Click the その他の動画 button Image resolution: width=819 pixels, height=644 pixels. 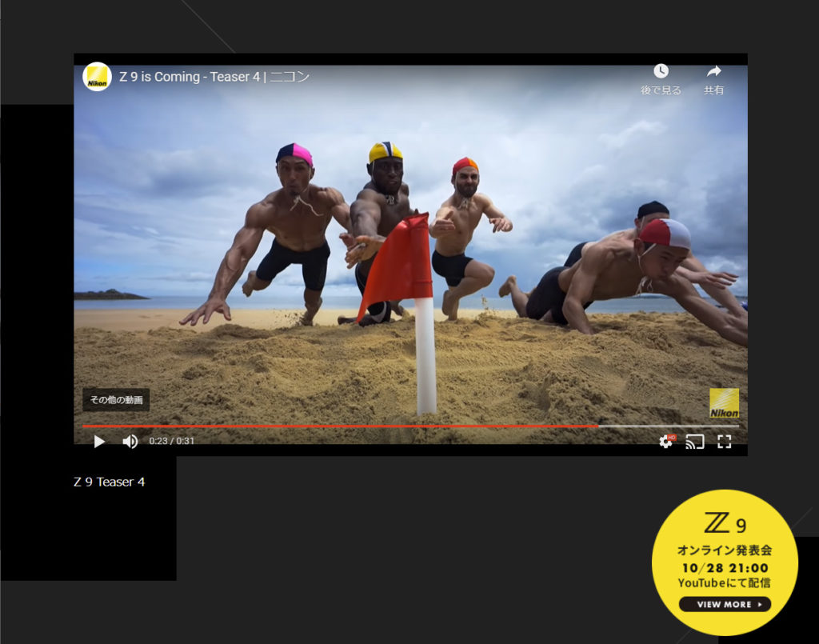pyautogui.click(x=116, y=400)
